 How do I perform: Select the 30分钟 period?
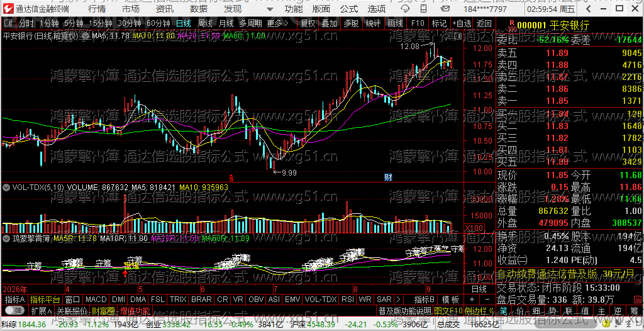130,24
